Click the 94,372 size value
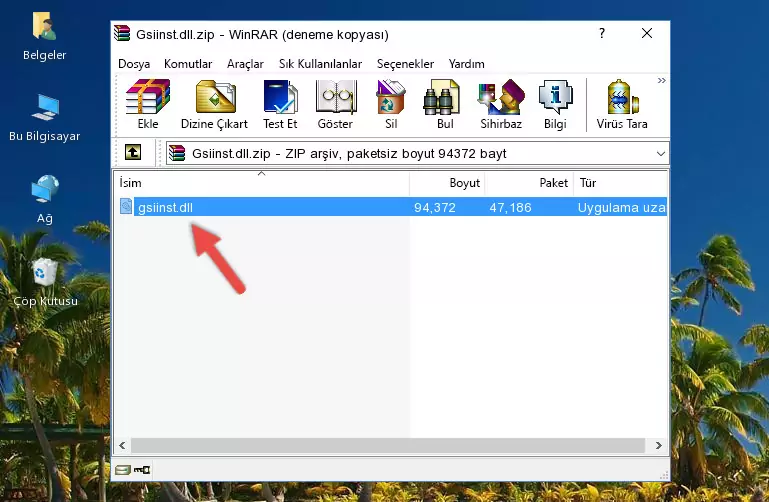The image size is (769, 502). [435, 207]
